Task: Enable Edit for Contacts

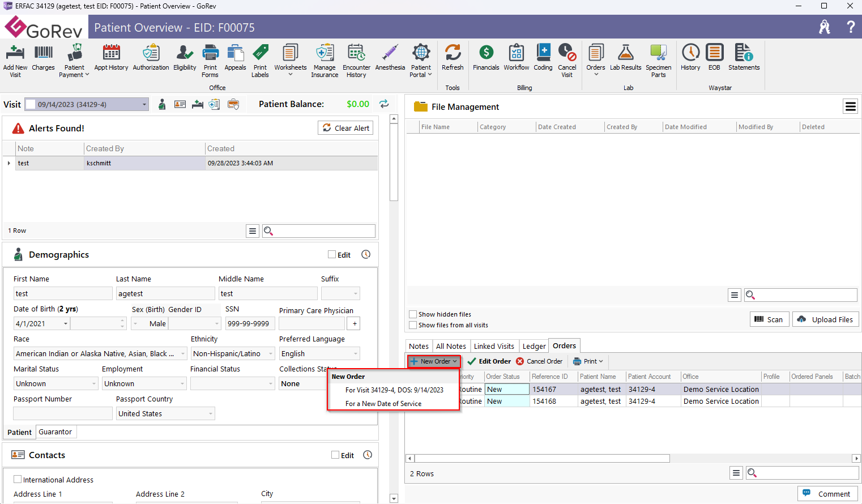Action: tap(335, 455)
